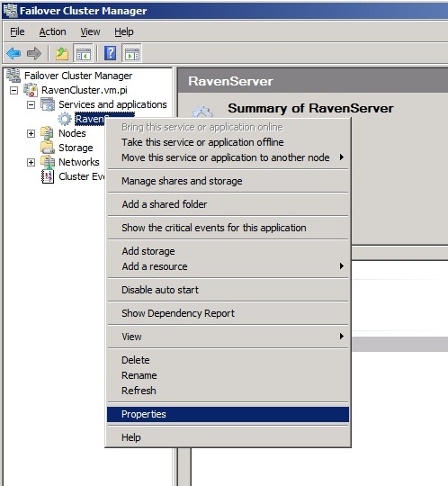448x486 pixels.
Task: Expand the Networks tree node
Action: tap(31, 162)
